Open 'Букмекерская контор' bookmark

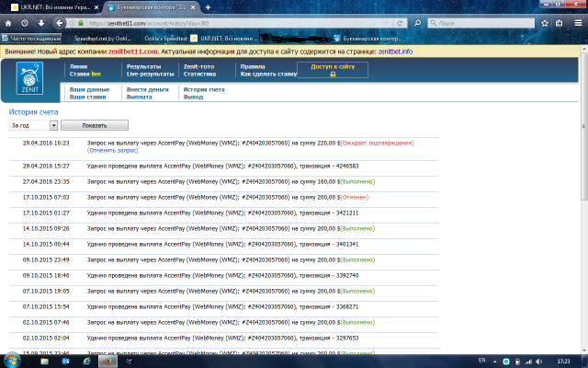click(x=368, y=39)
